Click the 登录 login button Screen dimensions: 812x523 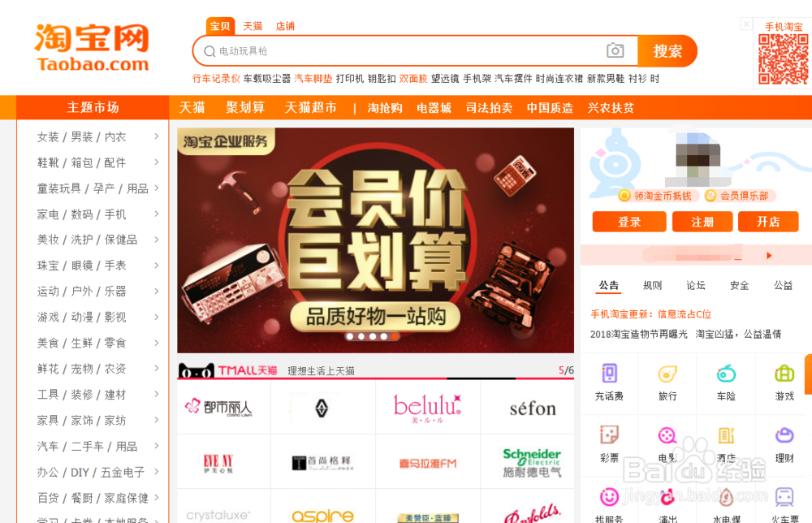click(629, 222)
